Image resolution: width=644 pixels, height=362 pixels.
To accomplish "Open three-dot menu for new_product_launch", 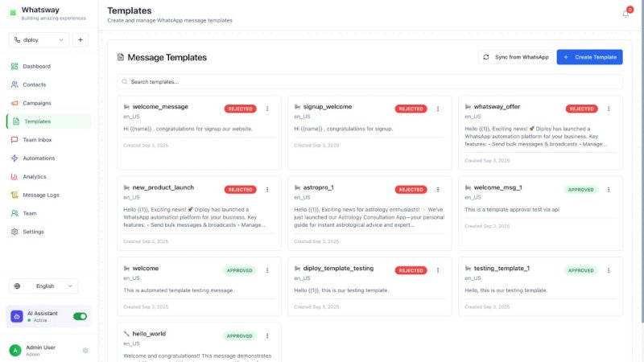I will (x=267, y=190).
